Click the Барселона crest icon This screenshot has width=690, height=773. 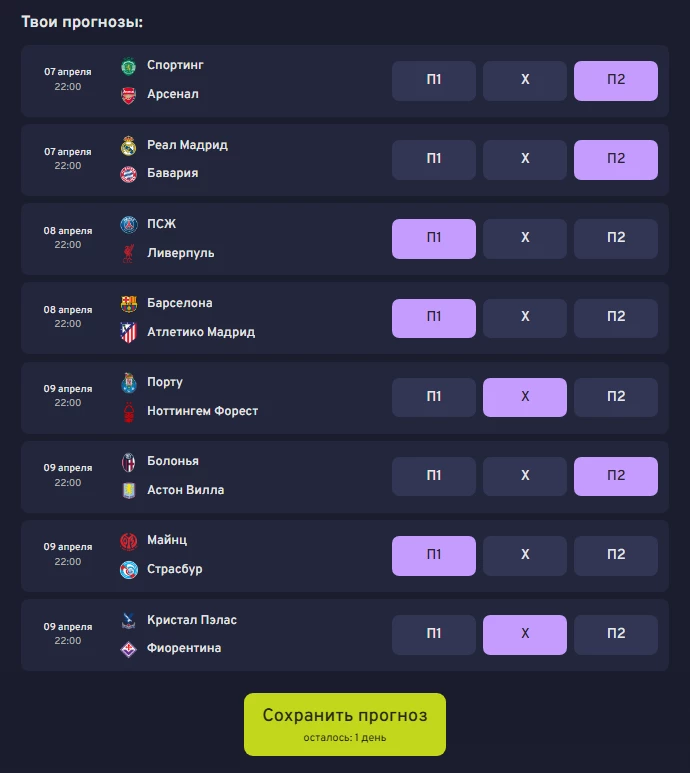(x=128, y=304)
